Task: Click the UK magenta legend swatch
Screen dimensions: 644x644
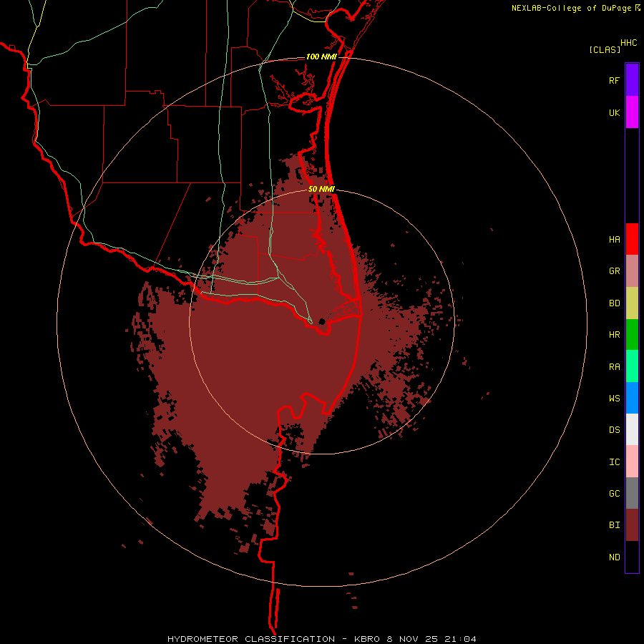Action: tap(632, 112)
